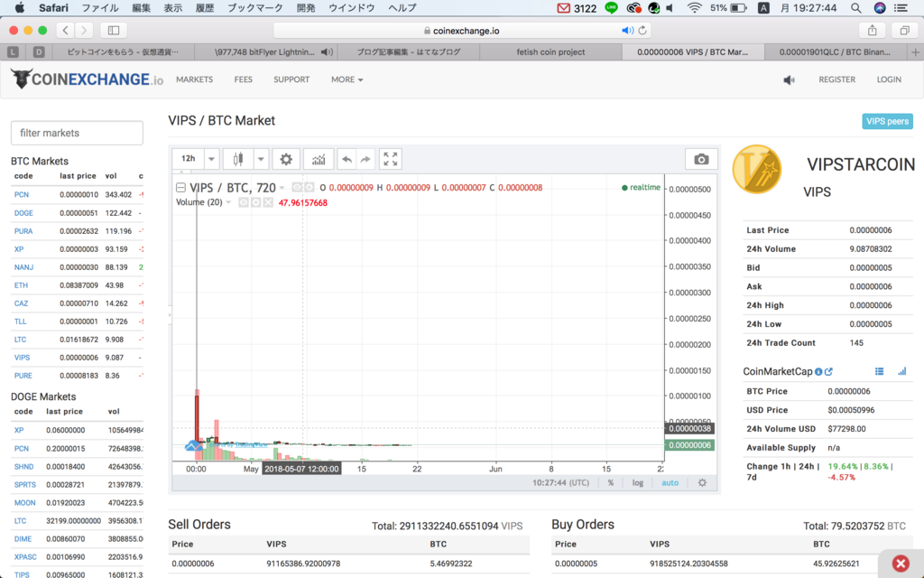Expand the Volume (20) indicator arrow

[228, 202]
